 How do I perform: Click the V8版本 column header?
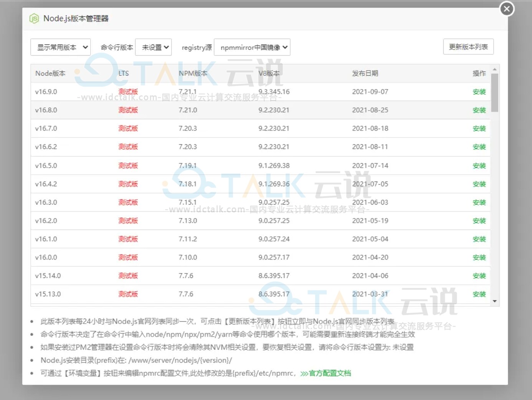[269, 73]
